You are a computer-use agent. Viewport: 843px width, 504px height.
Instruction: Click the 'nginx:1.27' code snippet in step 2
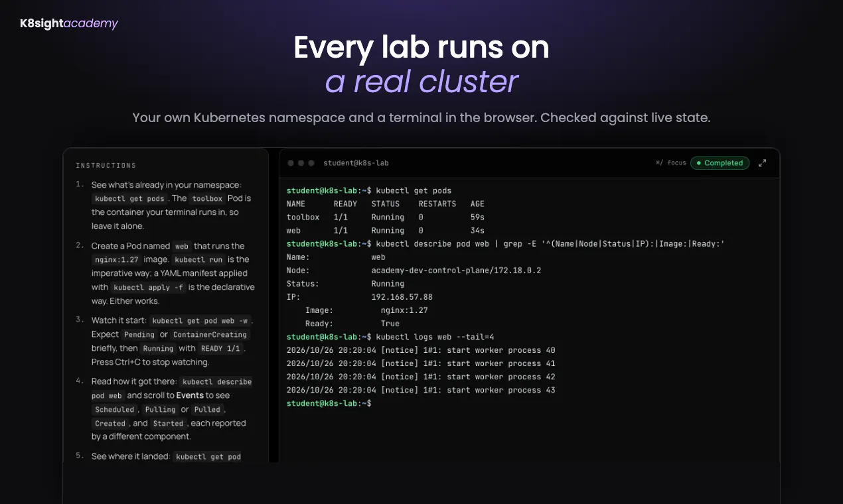coord(117,260)
